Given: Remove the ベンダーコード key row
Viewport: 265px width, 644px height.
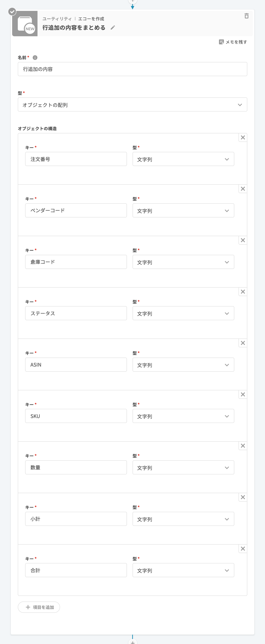Looking at the screenshot, I should (243, 189).
